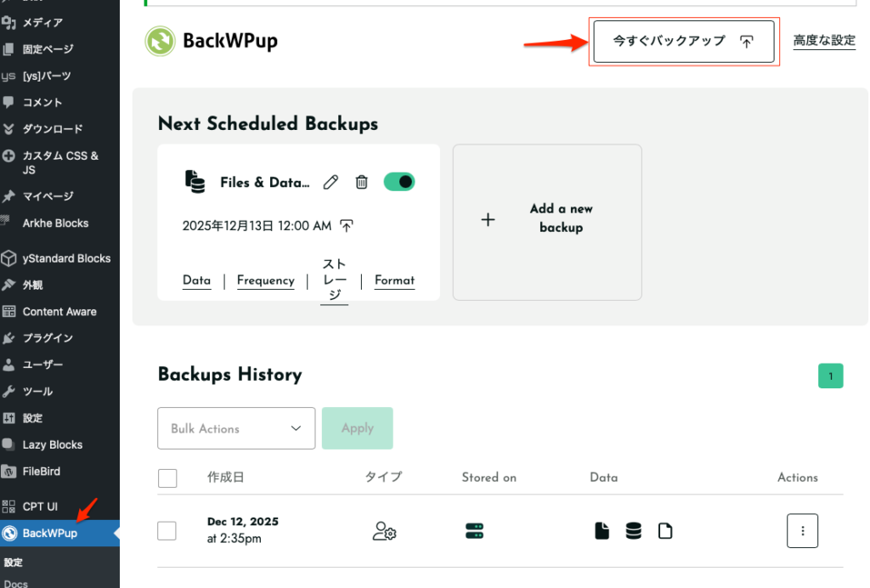Open the Frequency settings of scheduled backup
This screenshot has width=870, height=588.
coord(265,280)
